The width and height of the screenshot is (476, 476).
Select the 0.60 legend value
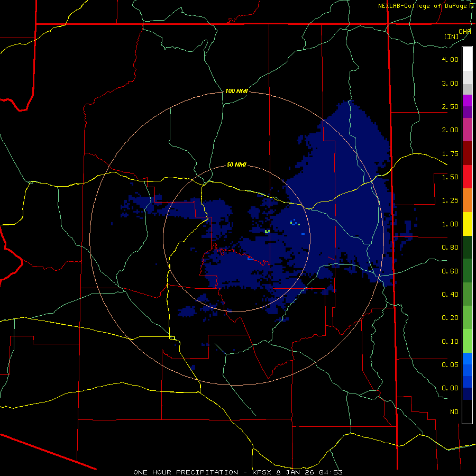tap(450, 271)
